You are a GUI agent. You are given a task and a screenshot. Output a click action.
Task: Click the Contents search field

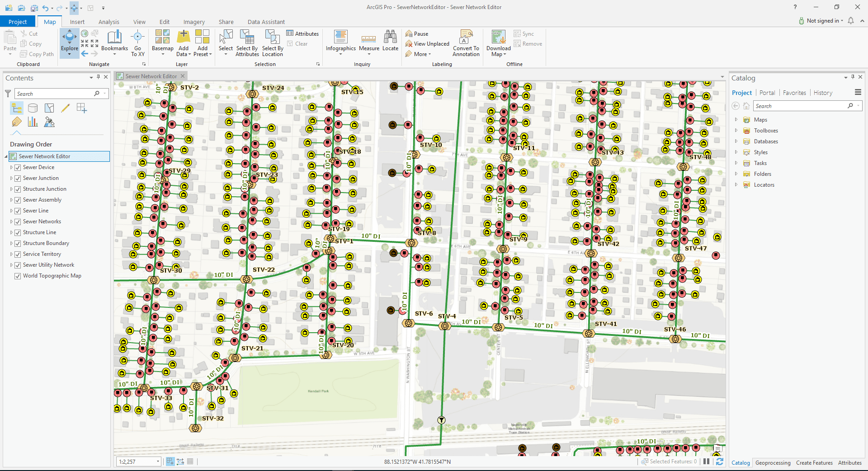click(x=61, y=94)
